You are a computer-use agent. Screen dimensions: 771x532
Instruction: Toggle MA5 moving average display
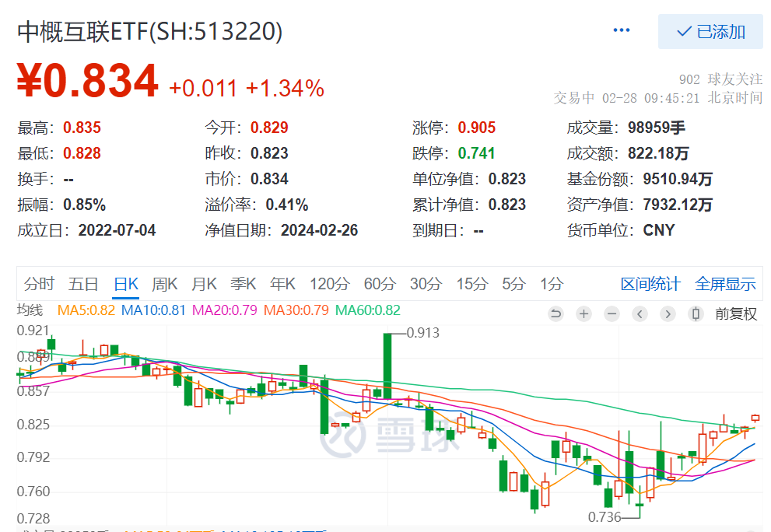tap(86, 309)
